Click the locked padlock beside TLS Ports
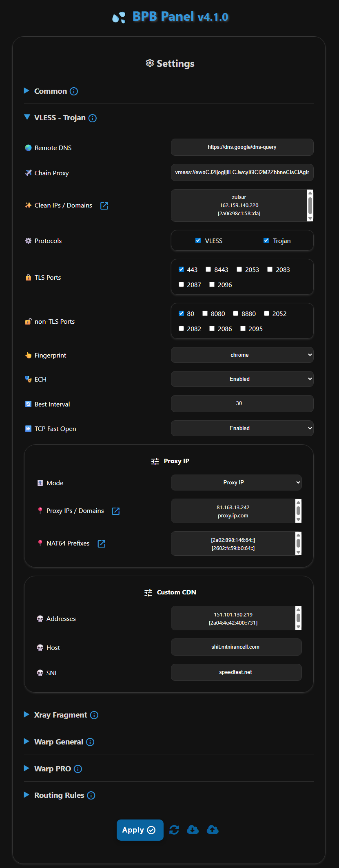This screenshot has width=339, height=868. pos(28,277)
